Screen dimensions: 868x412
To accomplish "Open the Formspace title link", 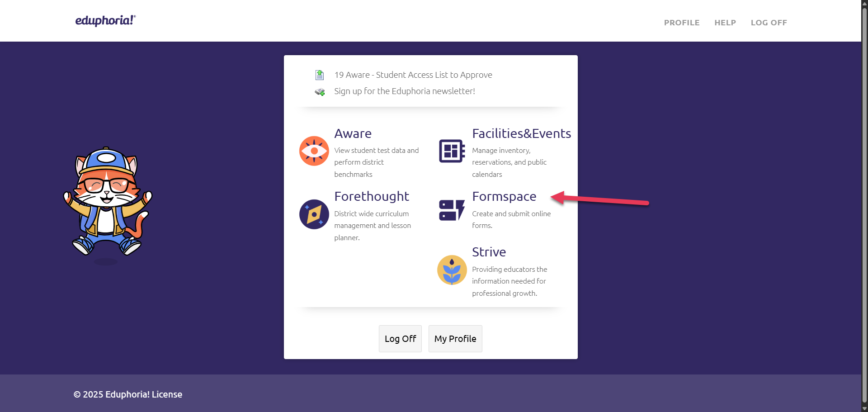I will click(x=504, y=196).
